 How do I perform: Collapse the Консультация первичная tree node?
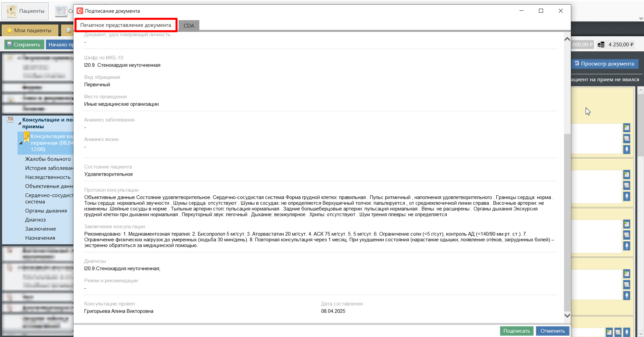[x=21, y=143]
